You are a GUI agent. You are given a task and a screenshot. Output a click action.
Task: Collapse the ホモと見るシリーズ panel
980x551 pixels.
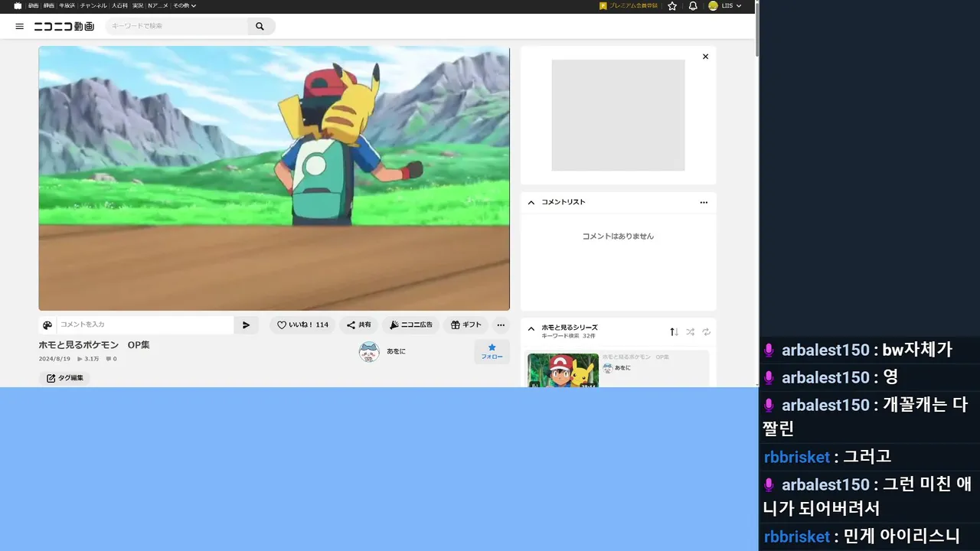531,329
